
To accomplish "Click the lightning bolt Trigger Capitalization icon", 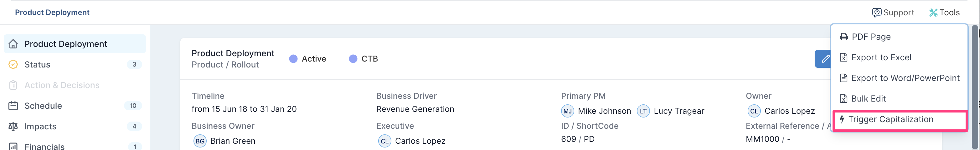I will click(x=842, y=119).
